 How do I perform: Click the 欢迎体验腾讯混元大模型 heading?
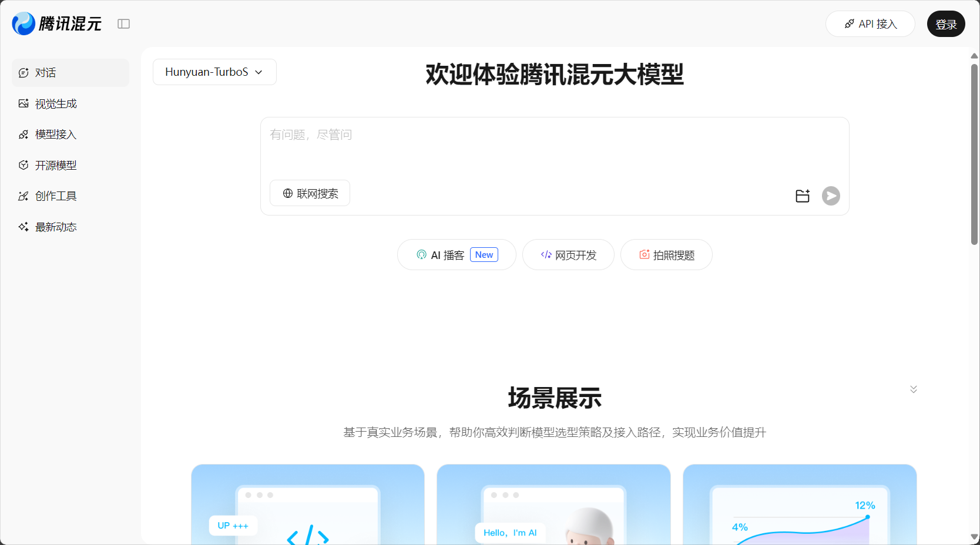(555, 75)
